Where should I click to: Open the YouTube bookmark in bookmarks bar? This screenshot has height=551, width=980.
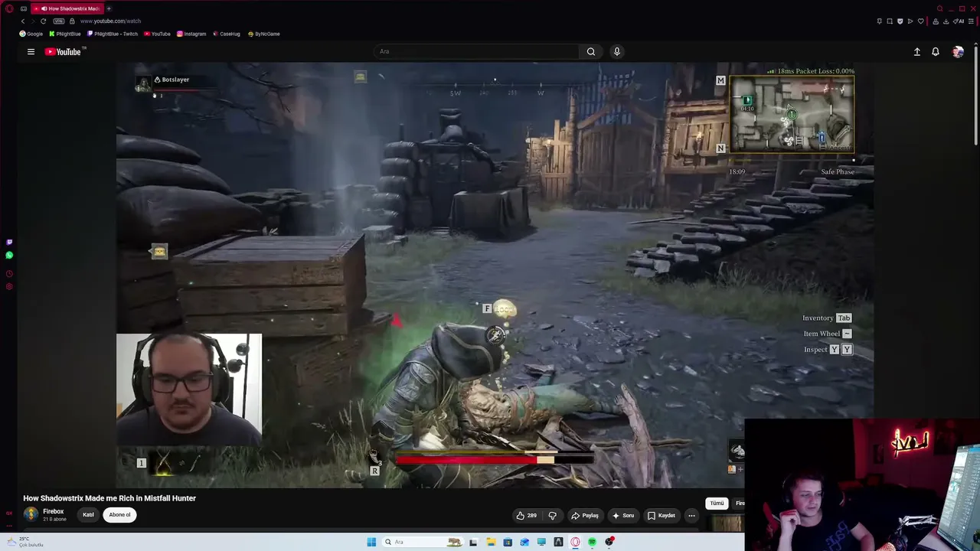coord(158,34)
